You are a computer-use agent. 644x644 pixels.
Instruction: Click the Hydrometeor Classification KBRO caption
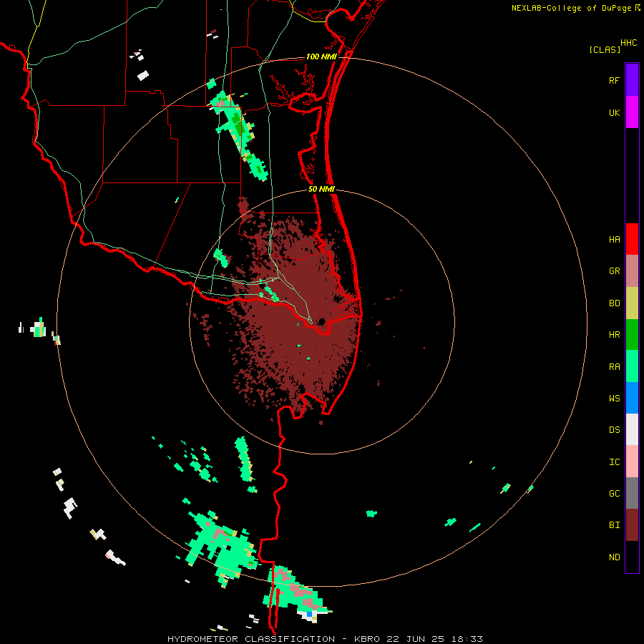click(325, 639)
